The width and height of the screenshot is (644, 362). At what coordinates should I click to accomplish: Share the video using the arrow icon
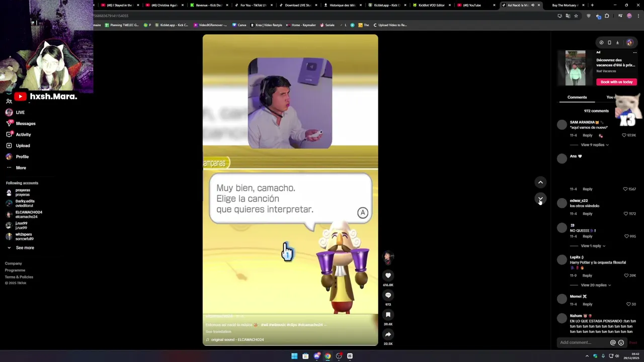point(388,334)
